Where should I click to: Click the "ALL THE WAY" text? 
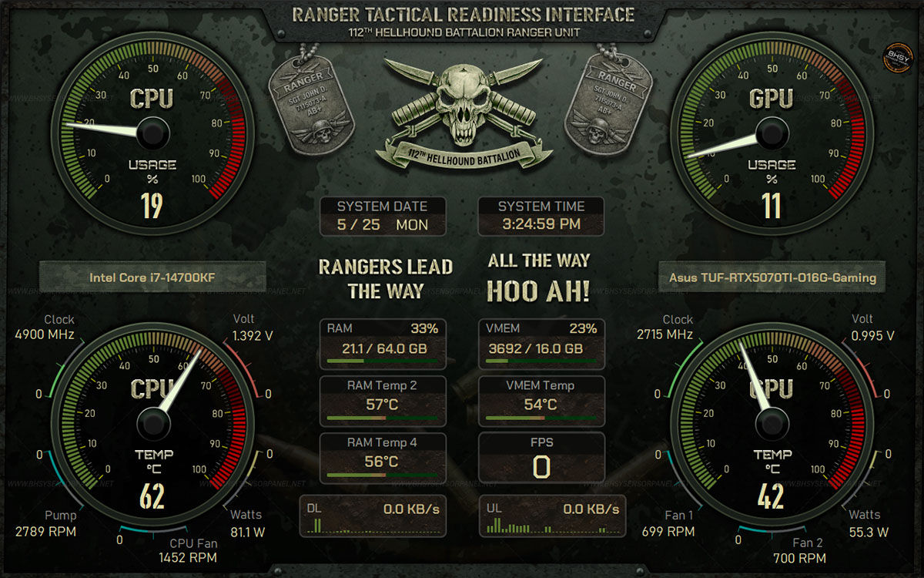point(539,260)
